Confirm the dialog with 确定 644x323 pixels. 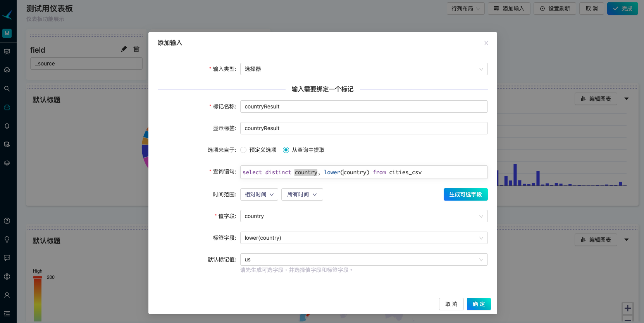(479, 304)
